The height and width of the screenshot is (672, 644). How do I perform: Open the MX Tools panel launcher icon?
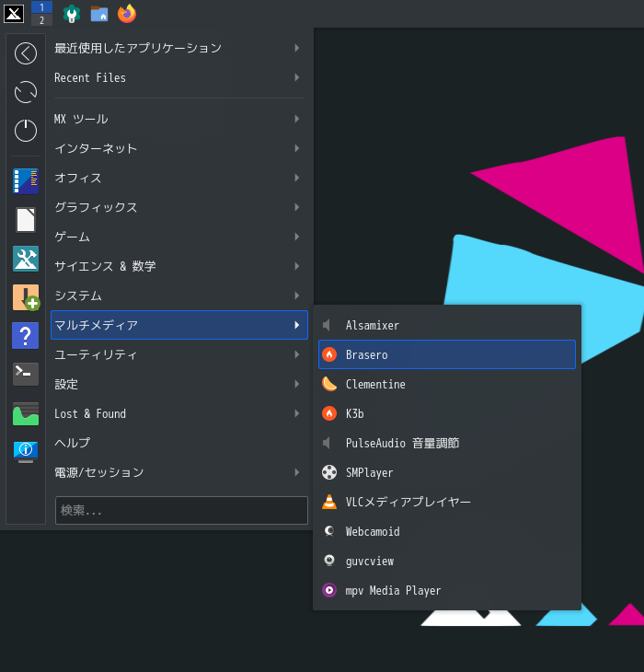tap(72, 14)
